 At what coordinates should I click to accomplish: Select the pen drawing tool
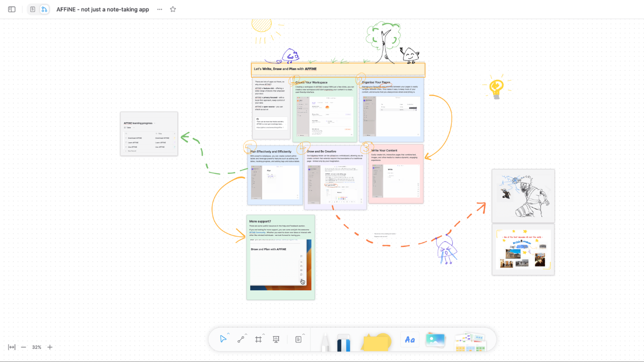point(325,341)
